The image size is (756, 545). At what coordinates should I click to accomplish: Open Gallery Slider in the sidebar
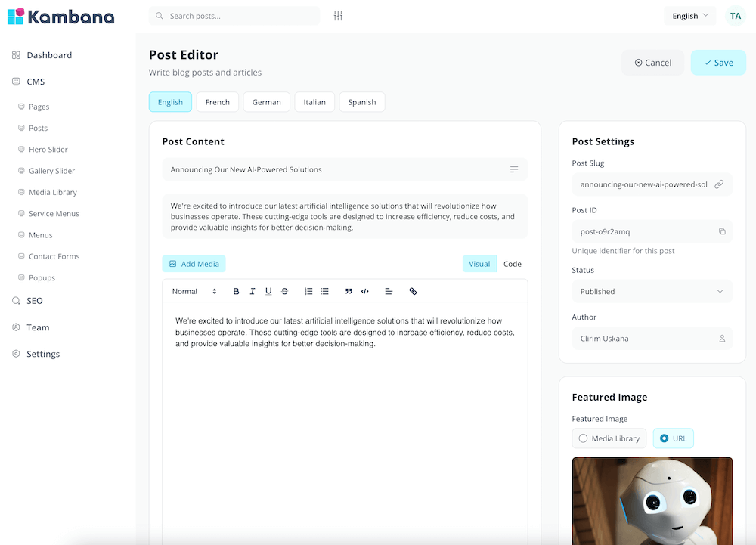click(x=51, y=171)
